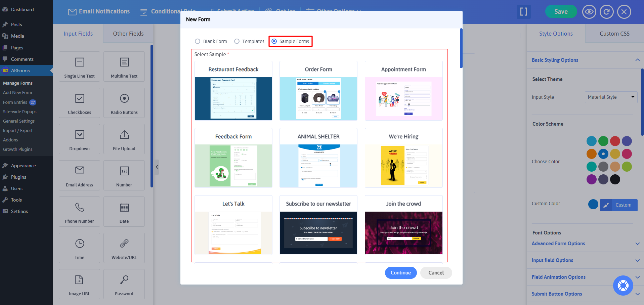Screen dimensions: 644x305
Task: Open the Input Style dropdown
Action: pos(610,97)
